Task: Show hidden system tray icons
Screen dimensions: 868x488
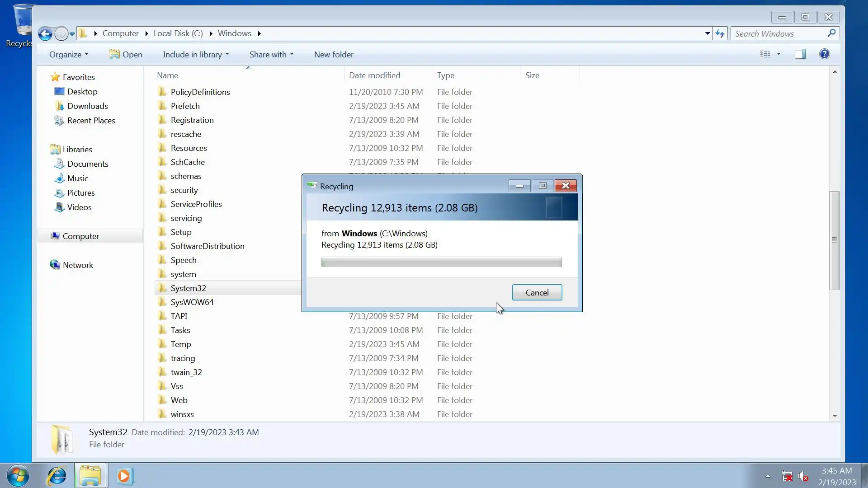Action: pyautogui.click(x=768, y=476)
